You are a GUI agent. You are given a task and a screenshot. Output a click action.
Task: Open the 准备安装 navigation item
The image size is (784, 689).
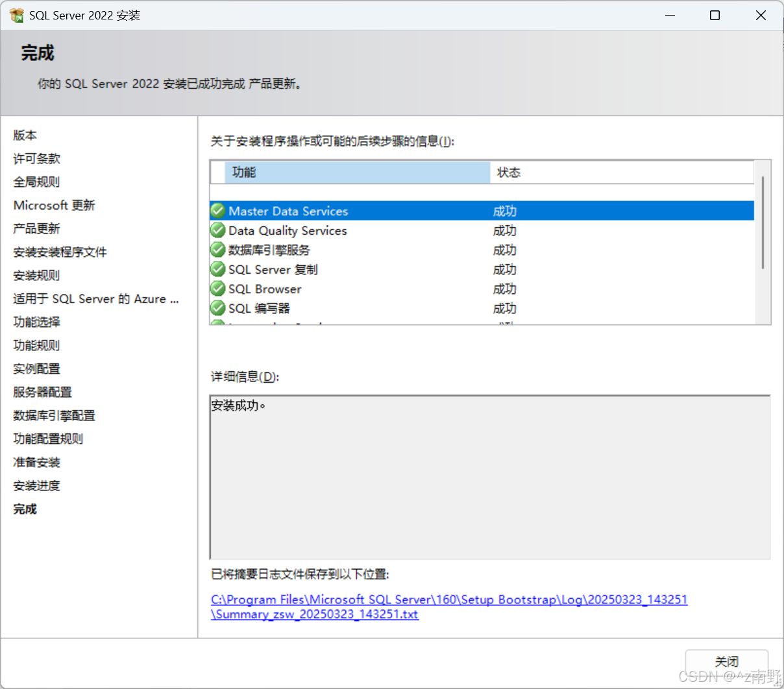(x=36, y=462)
